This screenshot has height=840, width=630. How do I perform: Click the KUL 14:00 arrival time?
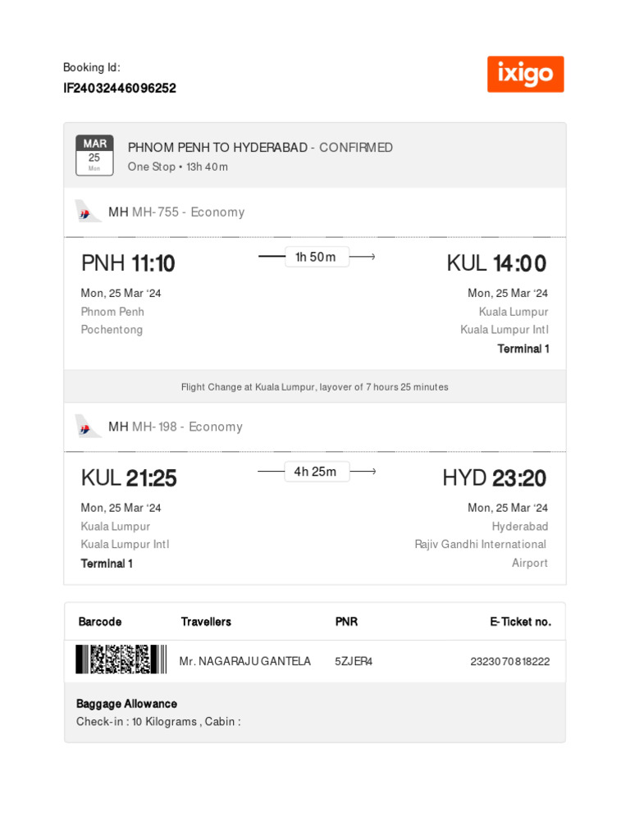point(496,263)
